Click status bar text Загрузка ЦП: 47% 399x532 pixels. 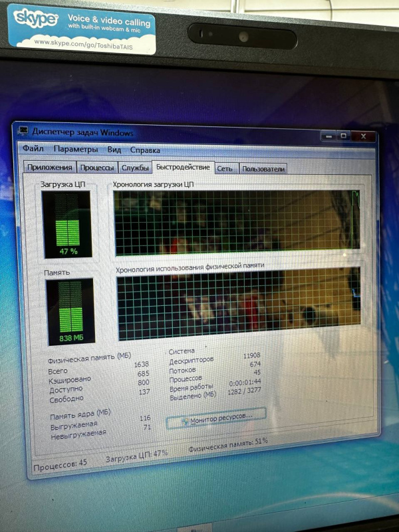(x=136, y=456)
